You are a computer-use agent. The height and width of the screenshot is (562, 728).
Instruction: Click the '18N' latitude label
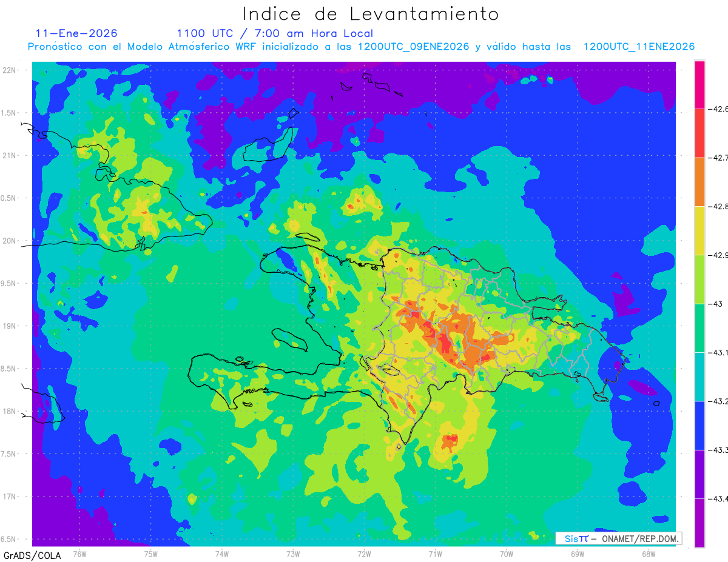pyautogui.click(x=10, y=412)
